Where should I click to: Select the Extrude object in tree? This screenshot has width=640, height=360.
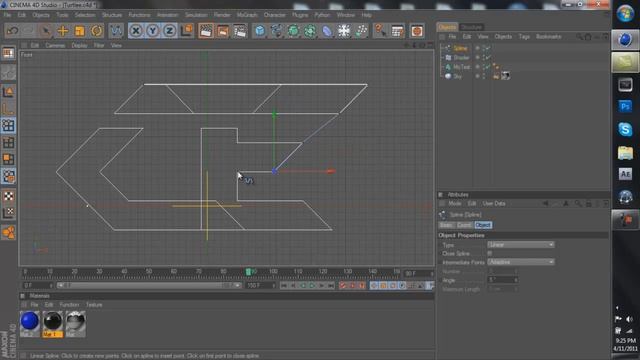(x=462, y=58)
